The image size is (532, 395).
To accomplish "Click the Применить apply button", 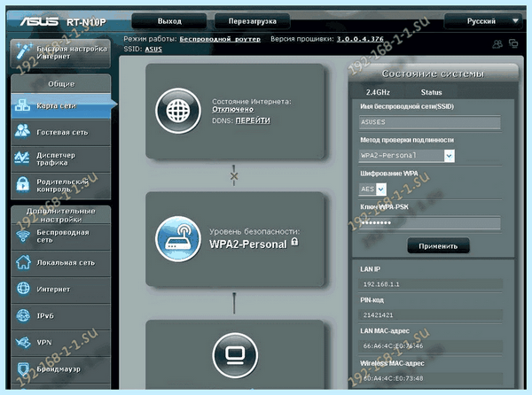I will pyautogui.click(x=438, y=246).
